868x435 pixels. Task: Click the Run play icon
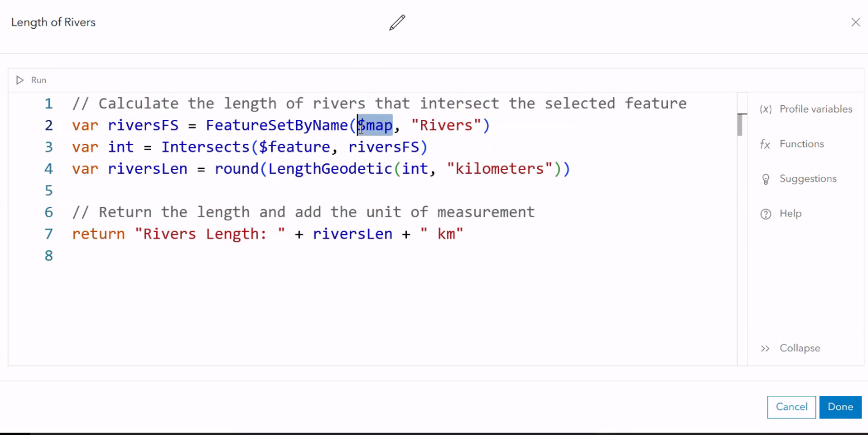tap(19, 80)
